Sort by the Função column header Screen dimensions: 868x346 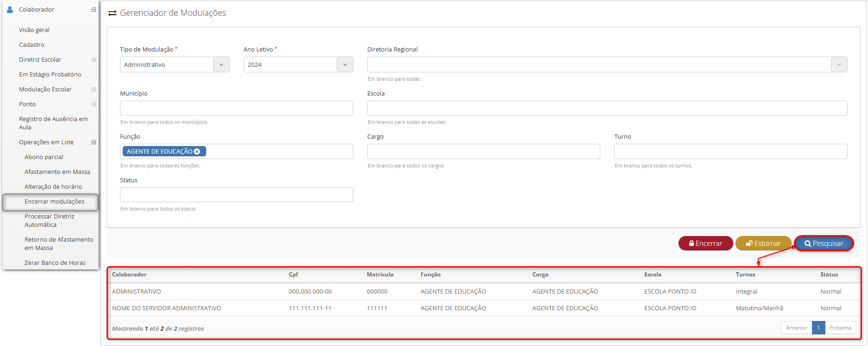coord(430,275)
